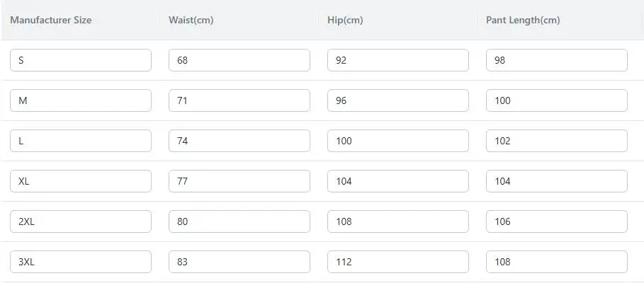Select the waist field showing 68
This screenshot has width=644, height=283.
point(239,60)
